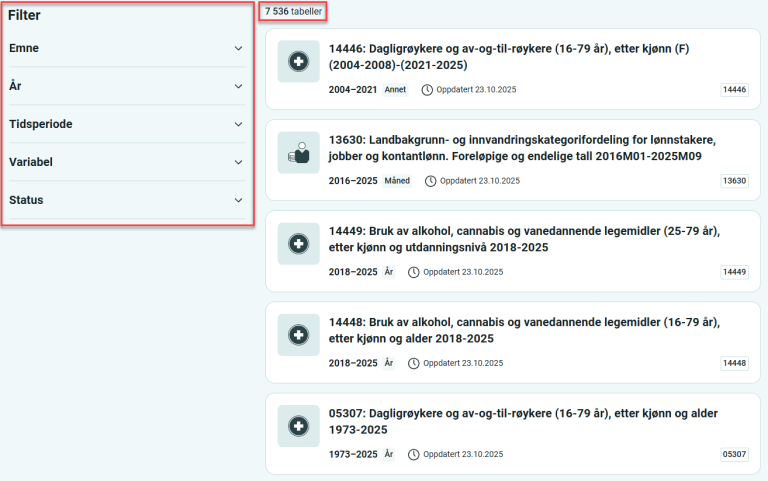Screen dimensions: 768x481
Task: Click chevron next to Tidsperiode
Action: point(239,124)
